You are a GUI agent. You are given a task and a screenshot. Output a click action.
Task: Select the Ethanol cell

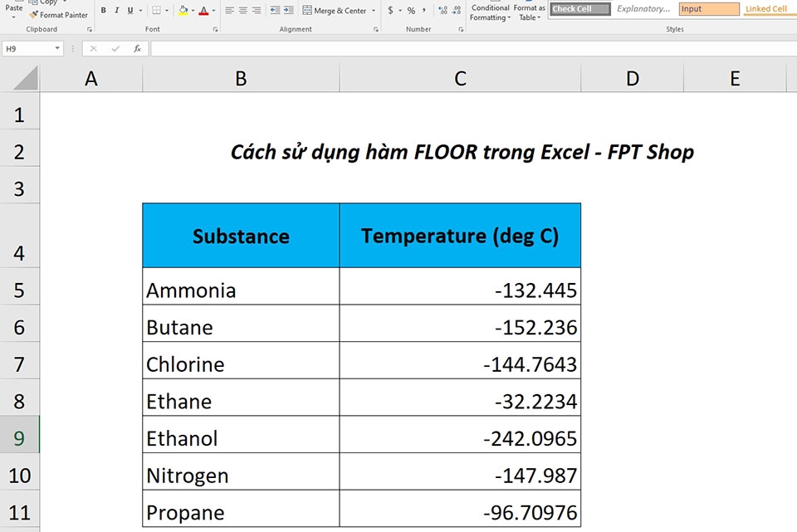pos(240,437)
